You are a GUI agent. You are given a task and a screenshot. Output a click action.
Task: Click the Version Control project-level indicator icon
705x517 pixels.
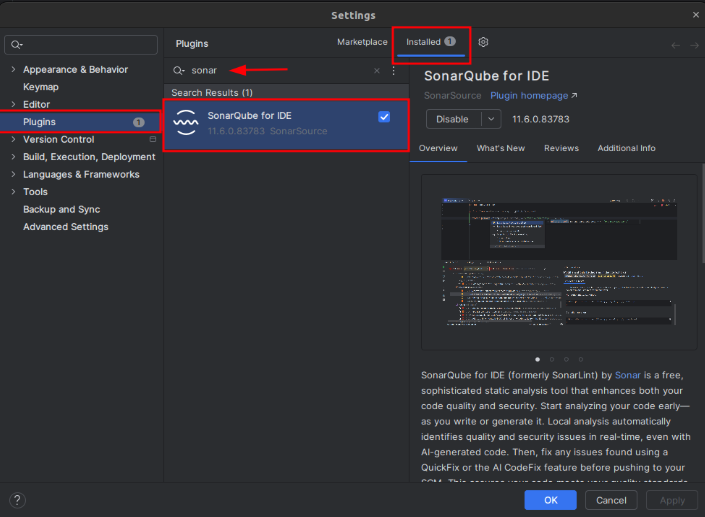coord(153,139)
